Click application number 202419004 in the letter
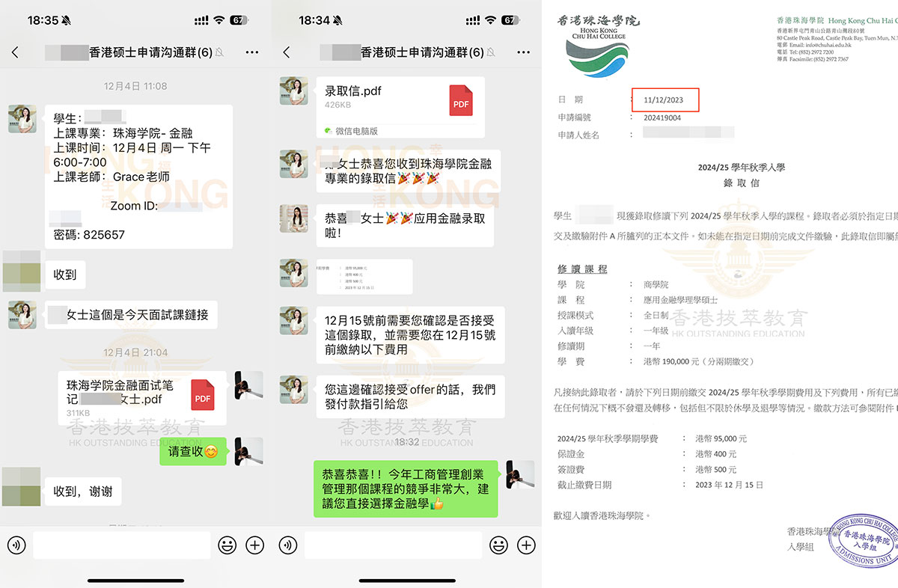Screen dimensions: 898x588 [663, 117]
